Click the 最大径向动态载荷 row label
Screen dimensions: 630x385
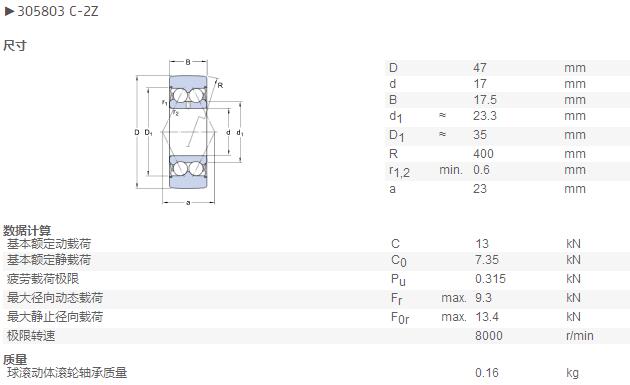pyautogui.click(x=55, y=298)
